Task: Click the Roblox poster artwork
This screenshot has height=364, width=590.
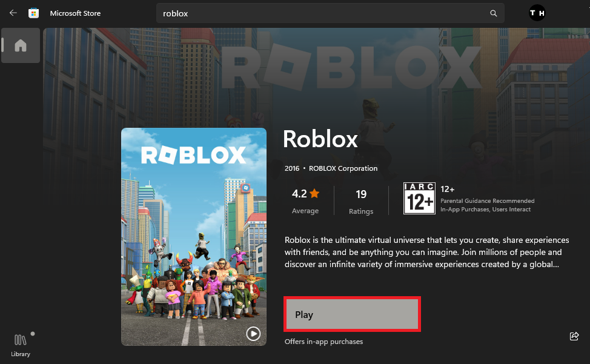Action: (x=194, y=236)
